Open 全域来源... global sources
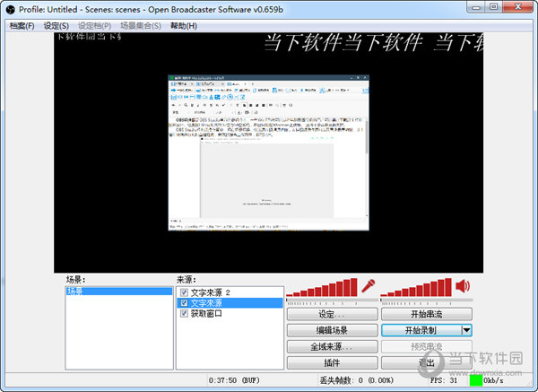Screen dimensions: 538x392 pos(332,346)
